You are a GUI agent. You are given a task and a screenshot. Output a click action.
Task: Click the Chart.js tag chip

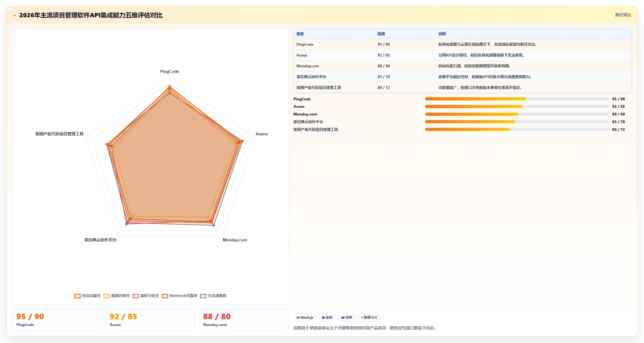305,317
